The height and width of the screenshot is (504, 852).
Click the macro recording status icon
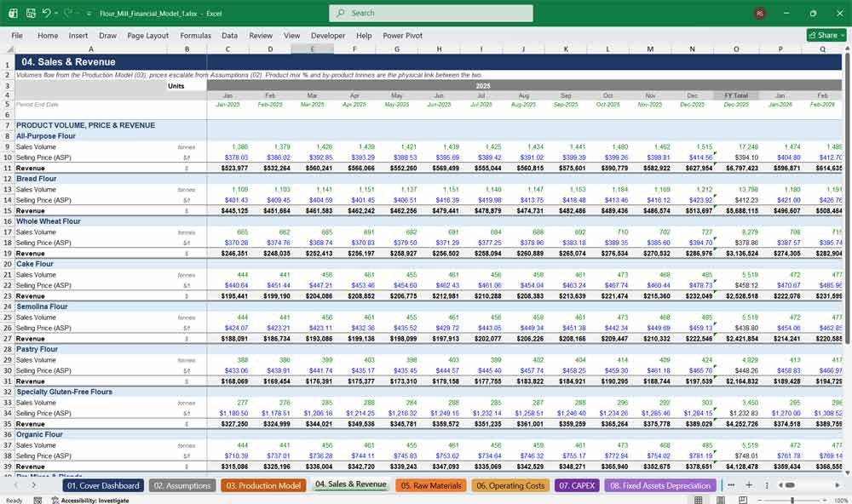click(x=37, y=501)
